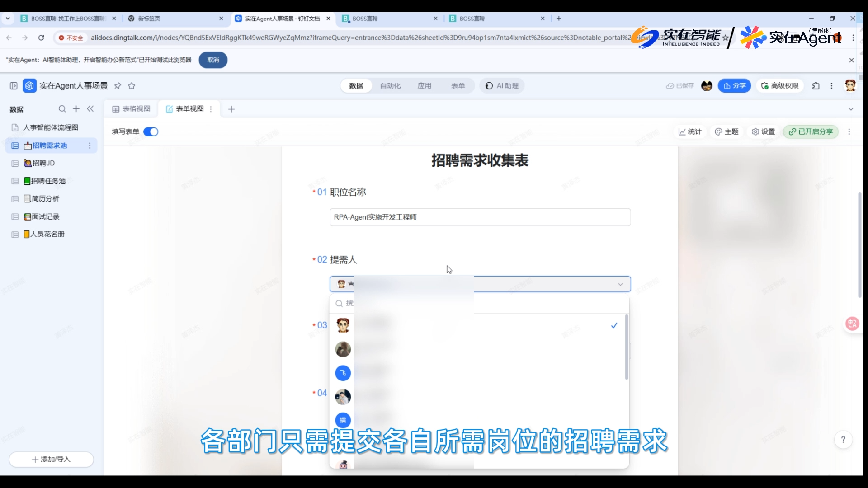Click the 添加/导入 button
868x488 pixels.
tap(51, 459)
